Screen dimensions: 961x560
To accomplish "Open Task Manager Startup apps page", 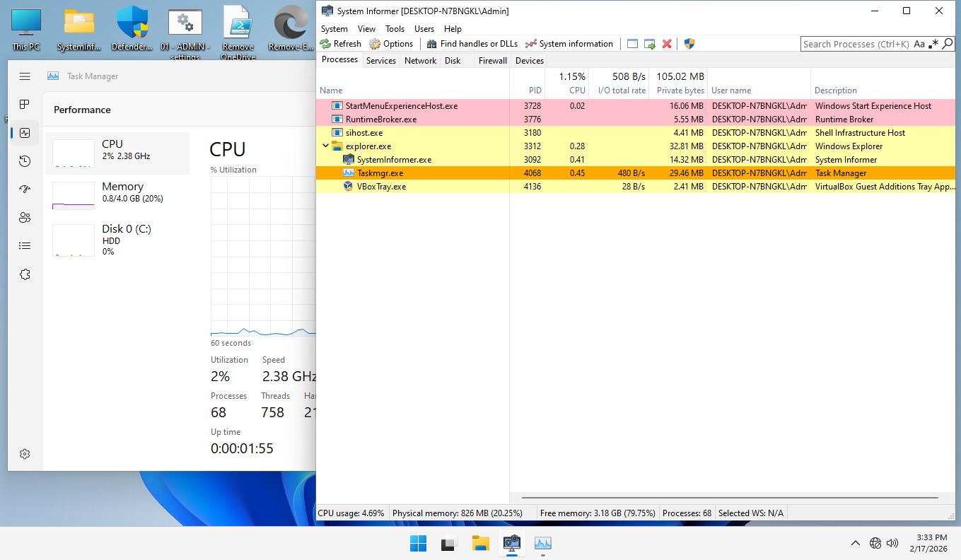I will (x=25, y=189).
